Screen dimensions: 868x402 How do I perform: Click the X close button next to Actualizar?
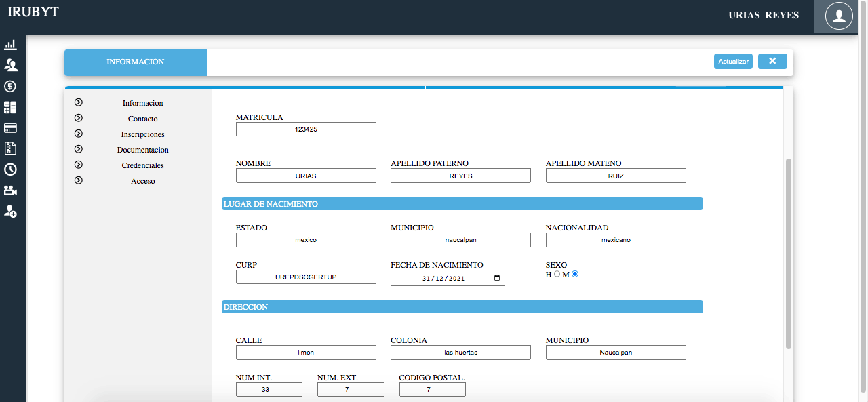click(x=772, y=62)
